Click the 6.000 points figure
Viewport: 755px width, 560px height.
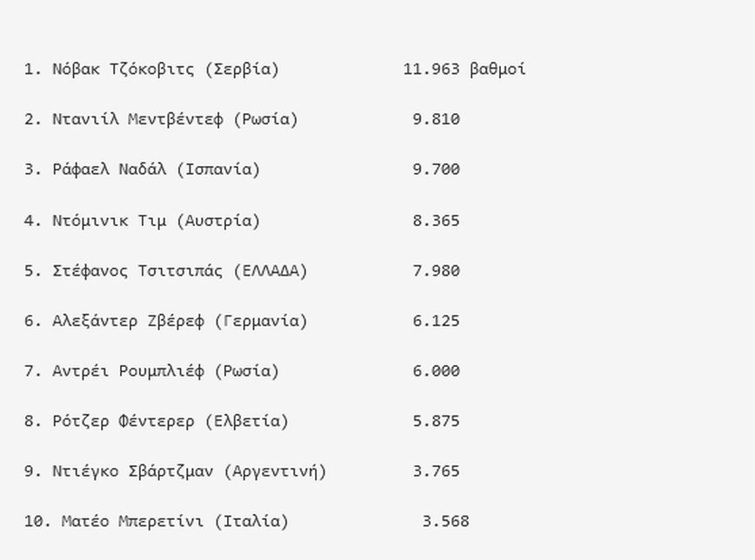pyautogui.click(x=436, y=371)
